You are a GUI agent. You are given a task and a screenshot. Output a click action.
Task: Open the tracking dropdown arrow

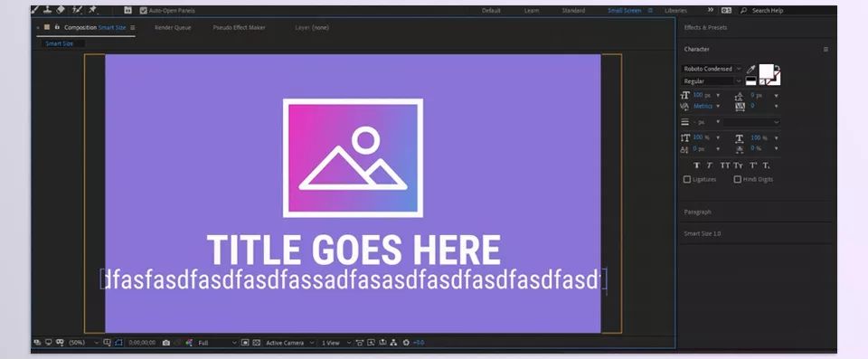pos(776,106)
